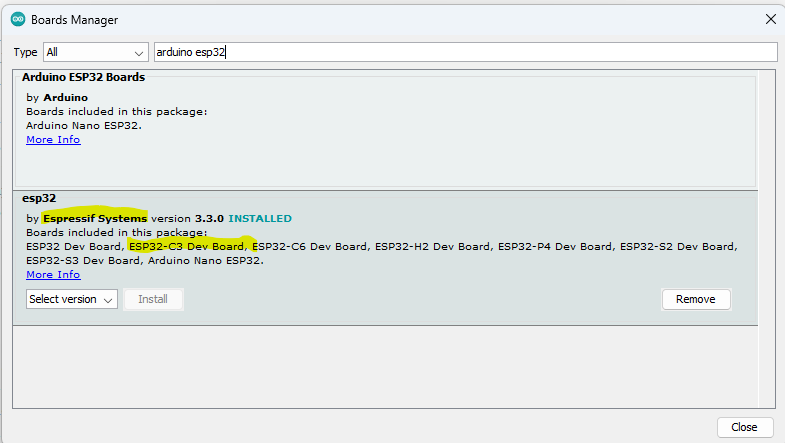Click the vertical scrollbar of the package list
Image resolution: width=785 pixels, height=443 pixels.
[767, 239]
